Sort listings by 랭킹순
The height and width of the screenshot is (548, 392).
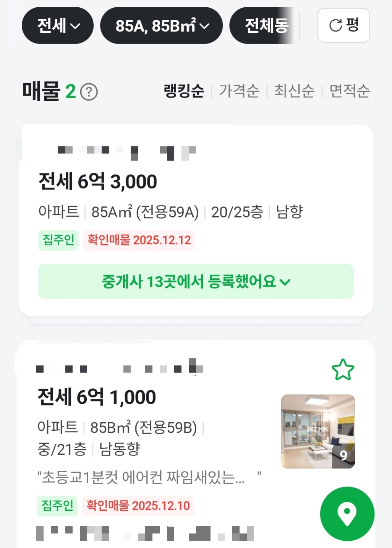184,91
